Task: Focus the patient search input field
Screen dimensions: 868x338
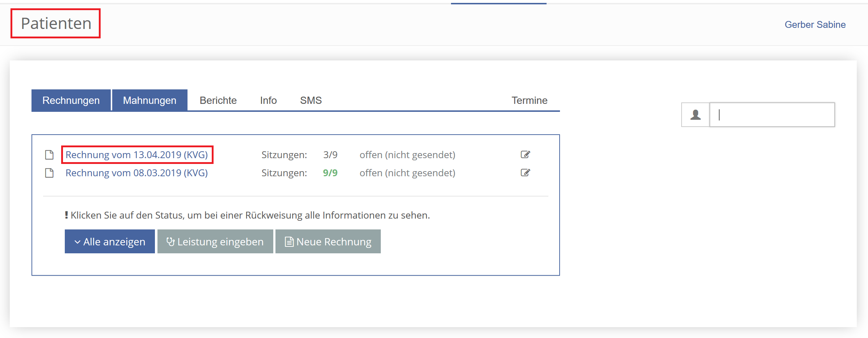Action: [772, 115]
